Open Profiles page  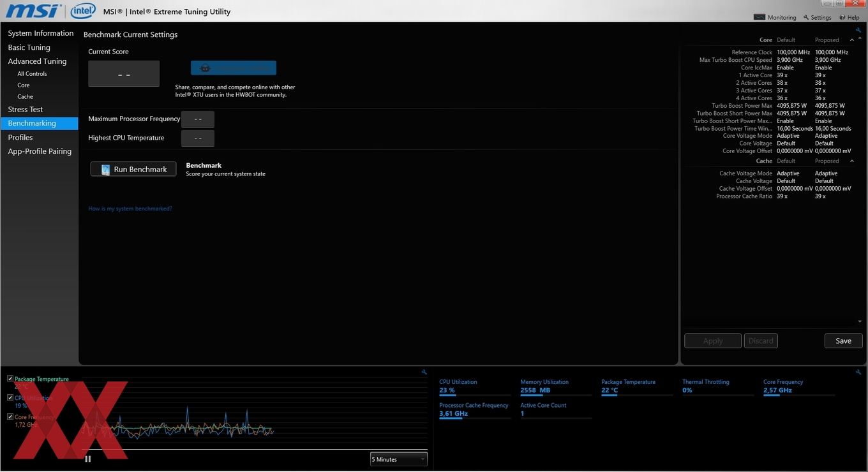pyautogui.click(x=20, y=138)
